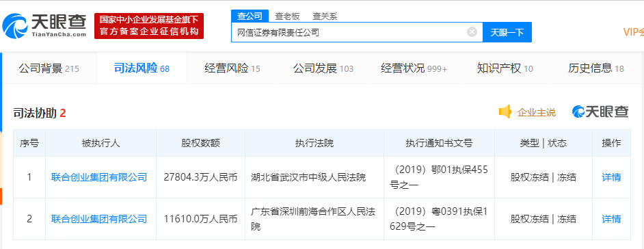The height and width of the screenshot is (249, 644).
Task: Focus the company name search field
Action: click(349, 32)
